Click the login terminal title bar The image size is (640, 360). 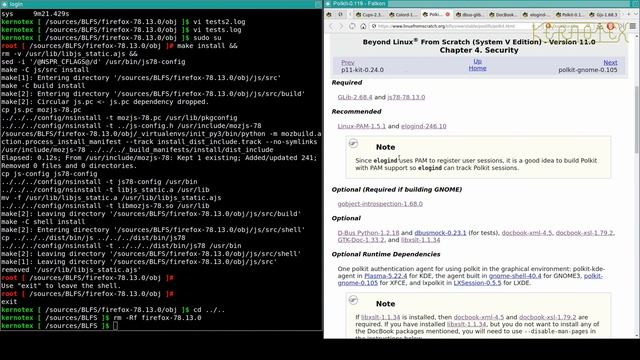pos(161,4)
